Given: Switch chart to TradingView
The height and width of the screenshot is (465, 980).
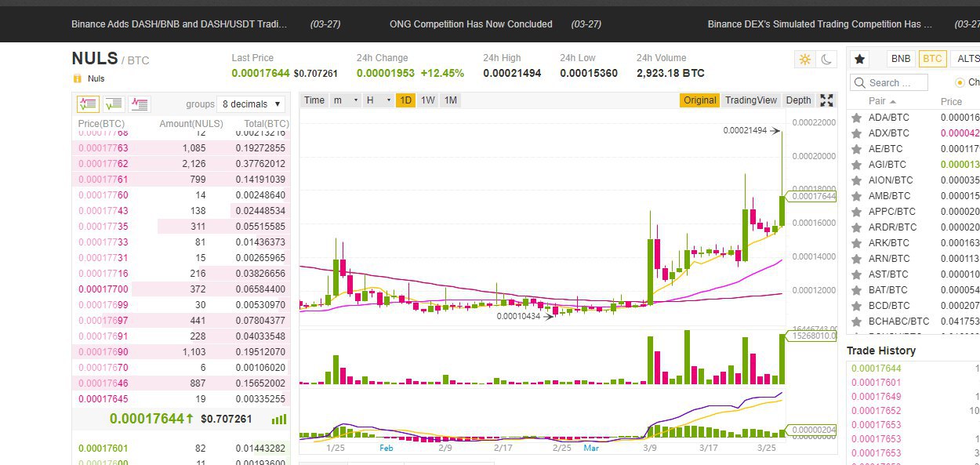Looking at the screenshot, I should pyautogui.click(x=751, y=100).
